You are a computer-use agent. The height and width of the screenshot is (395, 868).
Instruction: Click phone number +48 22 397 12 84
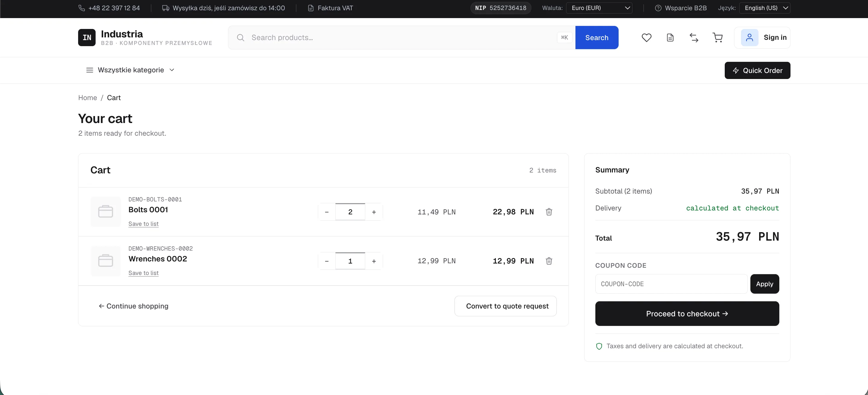[114, 8]
